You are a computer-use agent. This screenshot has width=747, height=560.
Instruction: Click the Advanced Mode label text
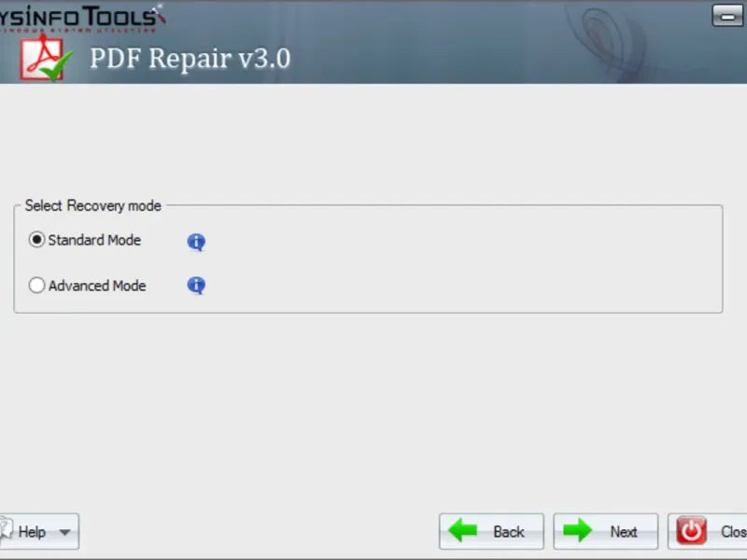pyautogui.click(x=97, y=286)
